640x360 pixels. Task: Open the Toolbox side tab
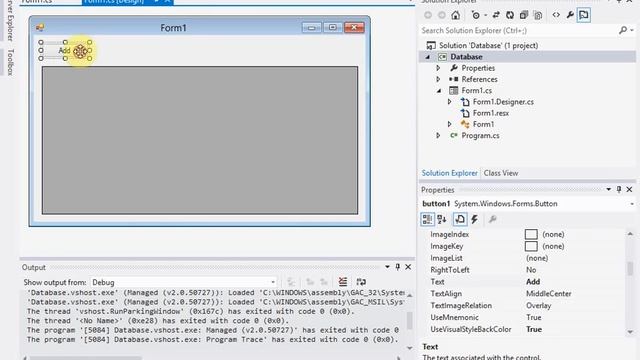[x=11, y=62]
